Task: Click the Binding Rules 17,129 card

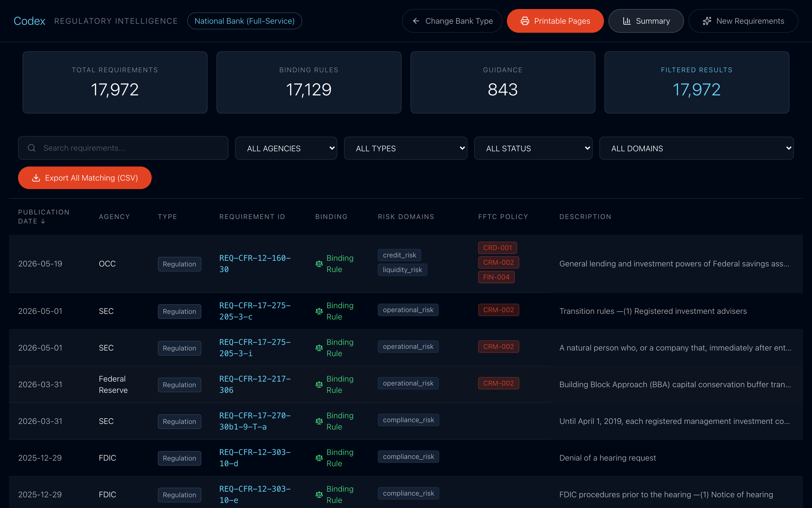Action: (x=309, y=82)
